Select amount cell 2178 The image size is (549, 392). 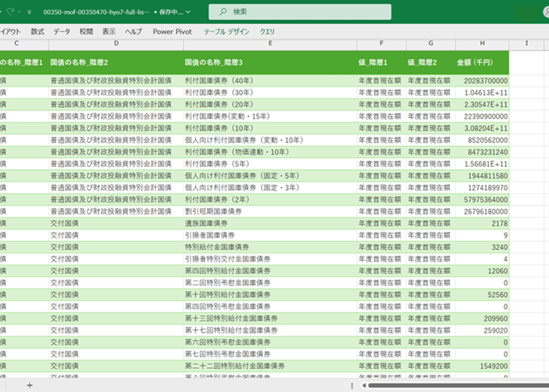482,223
